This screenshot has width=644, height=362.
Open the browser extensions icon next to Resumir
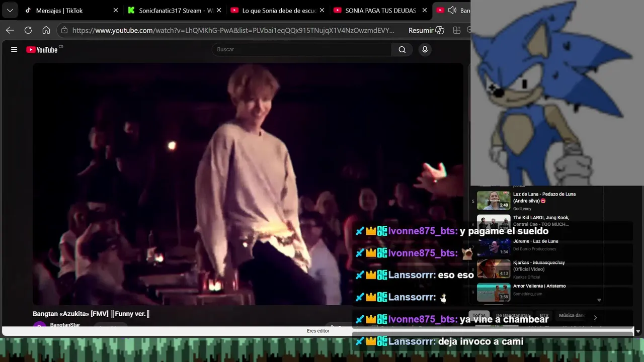pyautogui.click(x=457, y=30)
